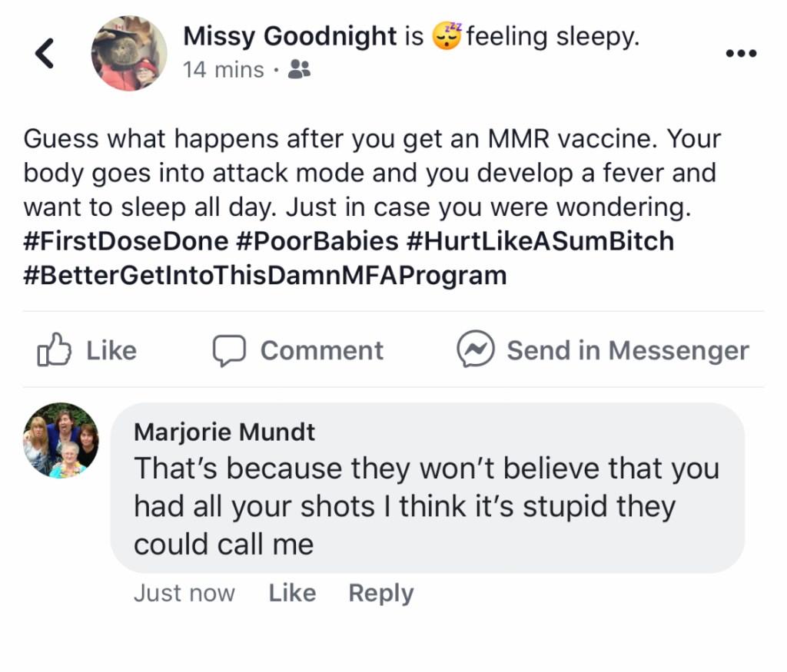Open the #BetterGetIntoThisDamnMFAProgram hashtag
The image size is (787, 672).
[265, 275]
